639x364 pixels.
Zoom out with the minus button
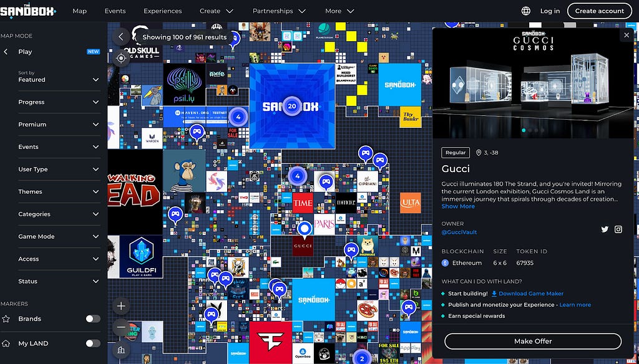pos(121,327)
